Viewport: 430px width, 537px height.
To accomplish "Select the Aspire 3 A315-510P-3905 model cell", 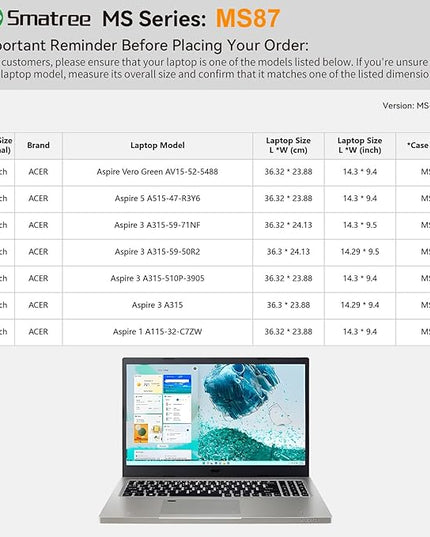I will [x=157, y=278].
